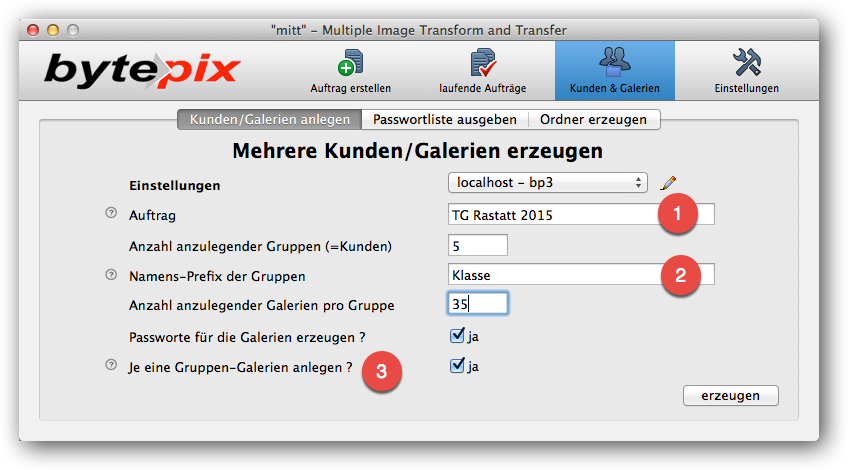Image resolution: width=848 pixels, height=470 pixels.
Task: Toggle Passworte für die Galerien checkbox
Action: [457, 336]
